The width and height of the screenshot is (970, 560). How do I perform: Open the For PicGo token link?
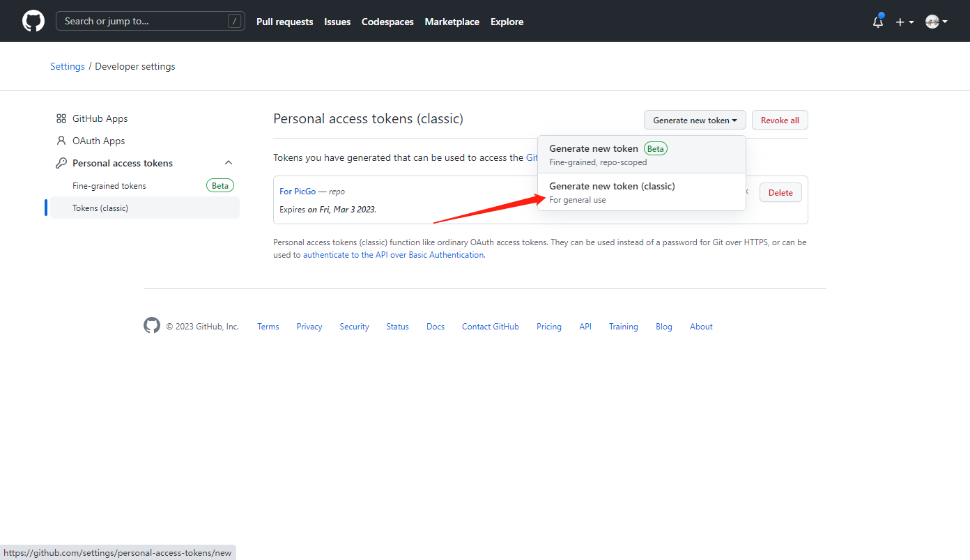pyautogui.click(x=298, y=192)
